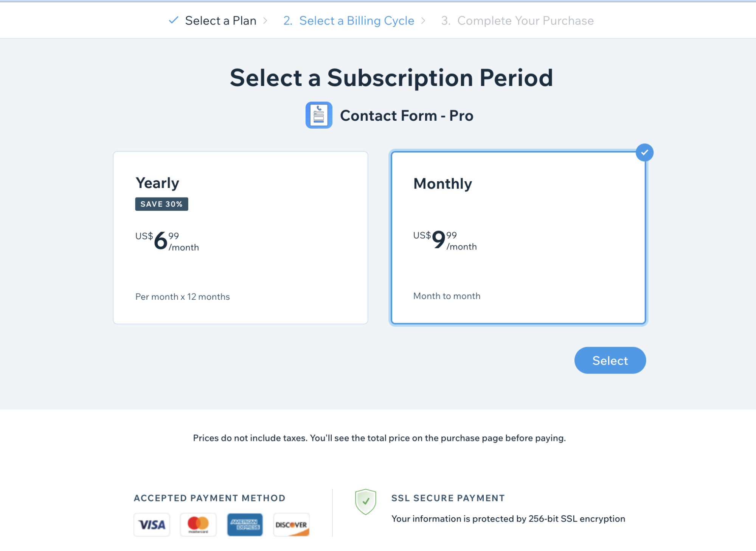Click the SSL shield checkmark icon

point(365,501)
